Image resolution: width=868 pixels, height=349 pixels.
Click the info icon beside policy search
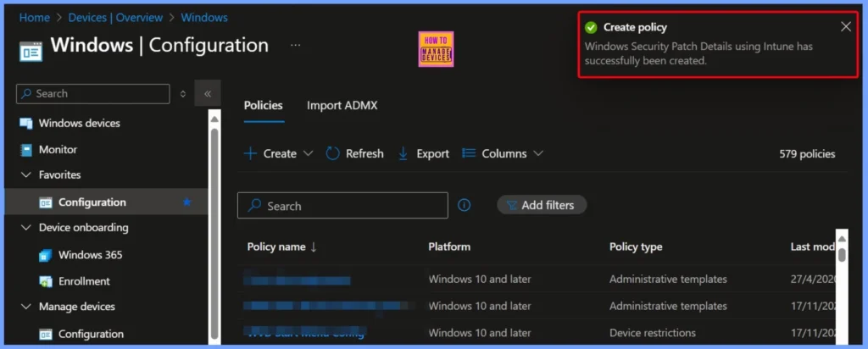tap(464, 206)
